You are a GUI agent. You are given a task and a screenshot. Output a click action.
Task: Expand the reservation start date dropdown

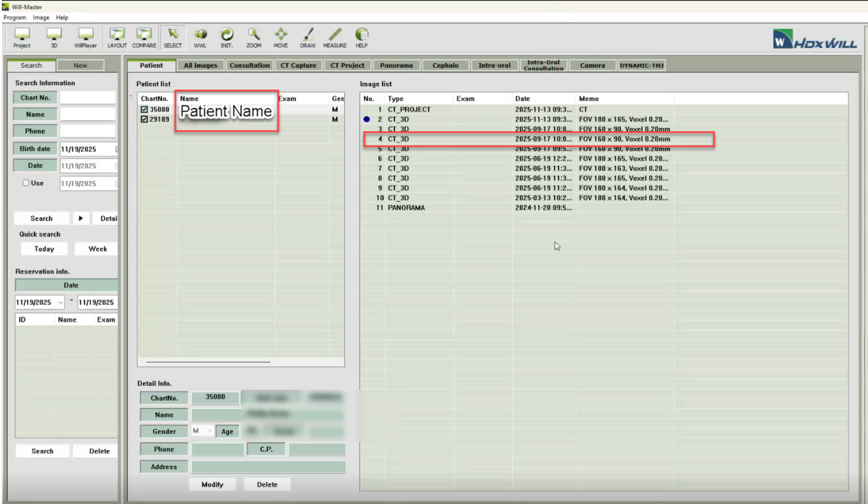click(60, 303)
